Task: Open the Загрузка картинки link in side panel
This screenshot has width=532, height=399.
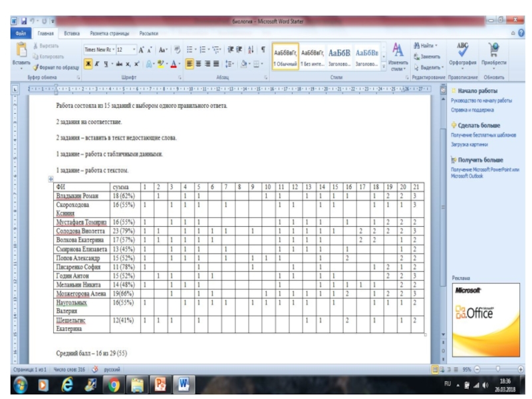Action: pos(469,144)
